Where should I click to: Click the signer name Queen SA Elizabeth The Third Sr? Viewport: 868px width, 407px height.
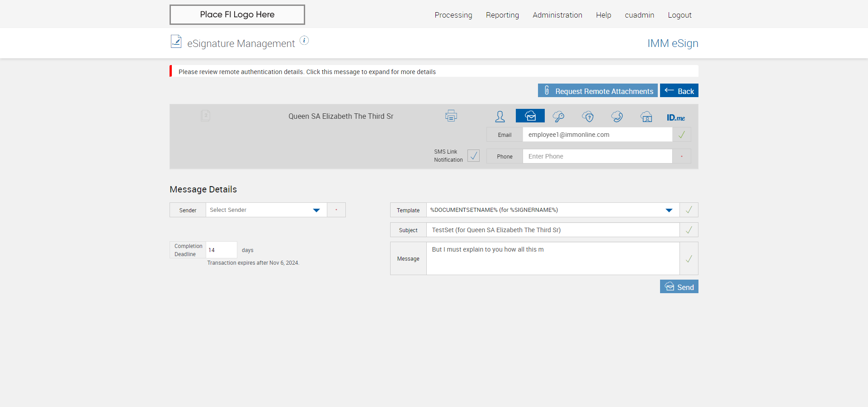click(x=341, y=116)
